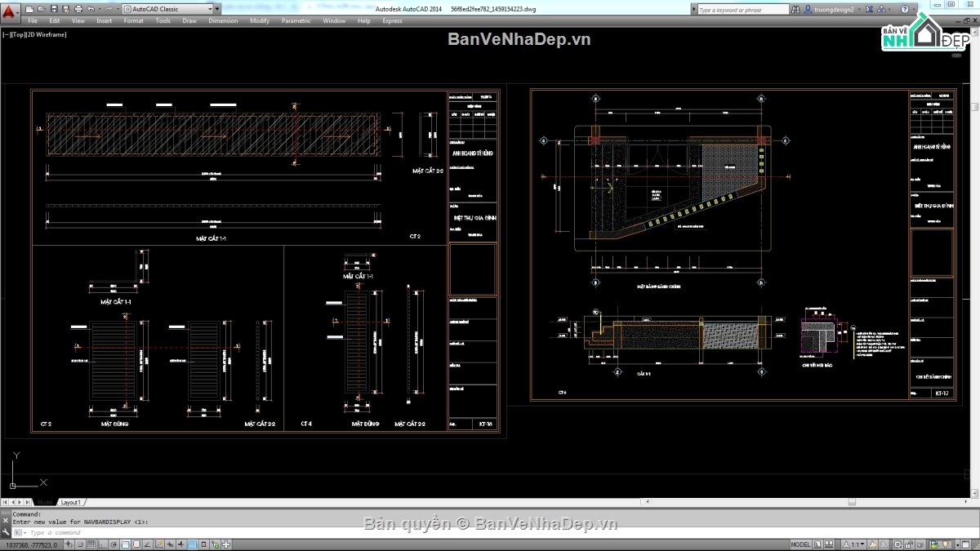Expand the AutoCAD Classic workspace dropdown
Viewport: 980px width, 551px height.
click(x=210, y=9)
